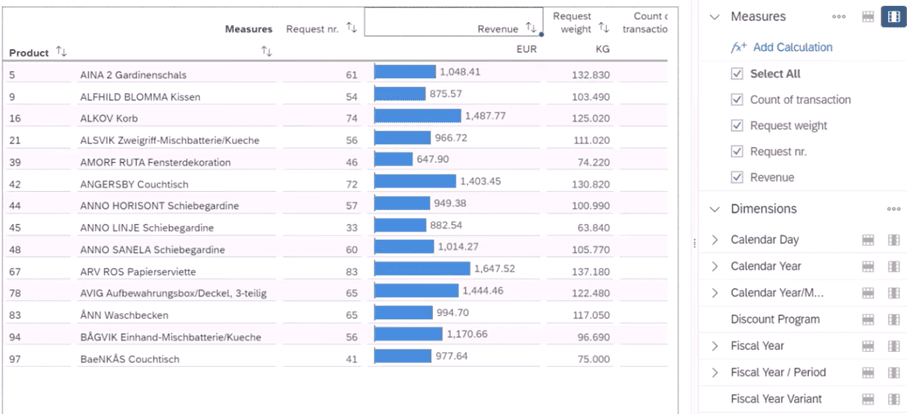907x414 pixels.
Task: Sort by Request weight column
Action: pos(604,29)
